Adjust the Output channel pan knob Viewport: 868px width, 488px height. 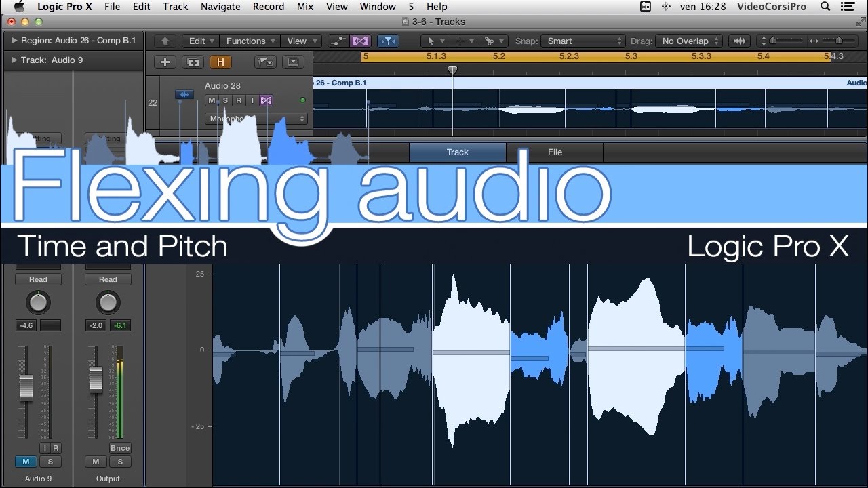click(108, 302)
